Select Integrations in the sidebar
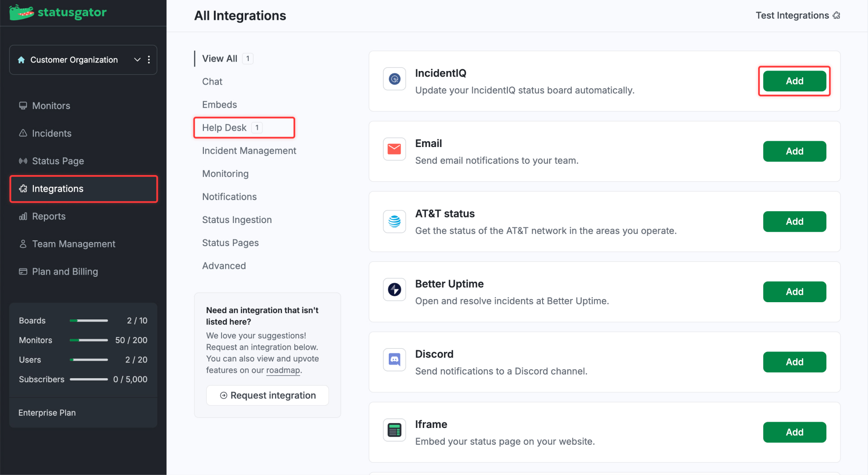 84,189
